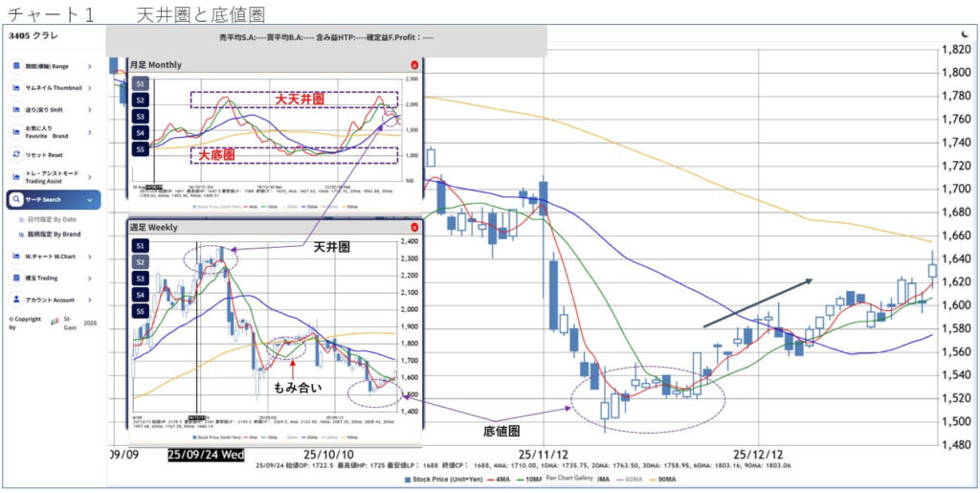
Task: Close the Weekly chart panel
Action: [x=412, y=228]
